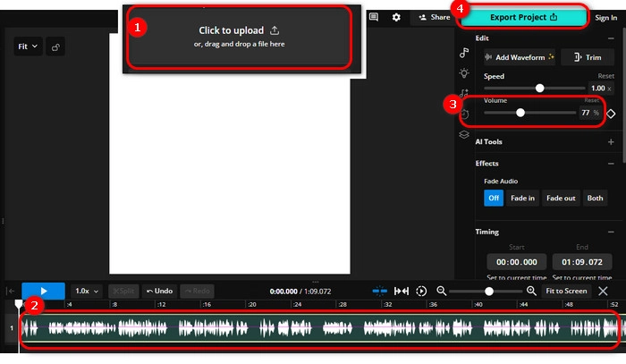Viewport: 626px width, 364px height.
Task: Click the Start time field 00:00.000
Action: [x=517, y=262]
